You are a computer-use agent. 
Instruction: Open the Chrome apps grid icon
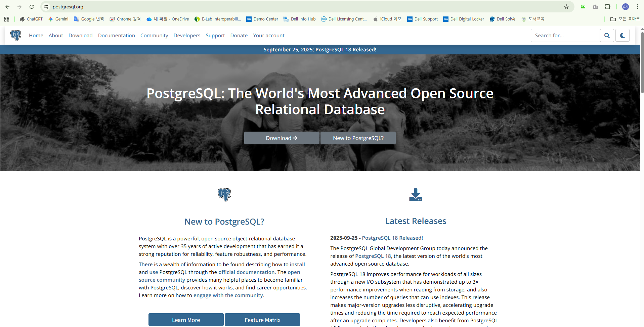point(7,19)
